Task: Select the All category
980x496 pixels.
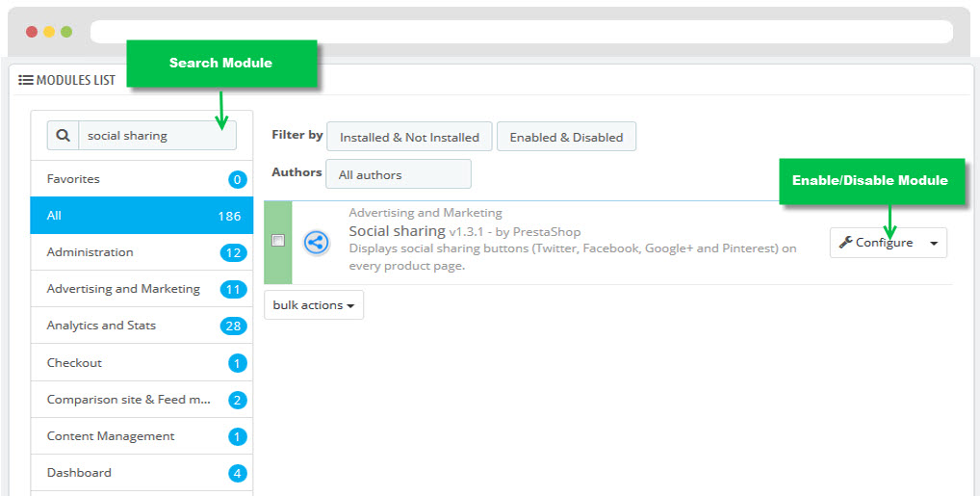Action: coord(142,215)
